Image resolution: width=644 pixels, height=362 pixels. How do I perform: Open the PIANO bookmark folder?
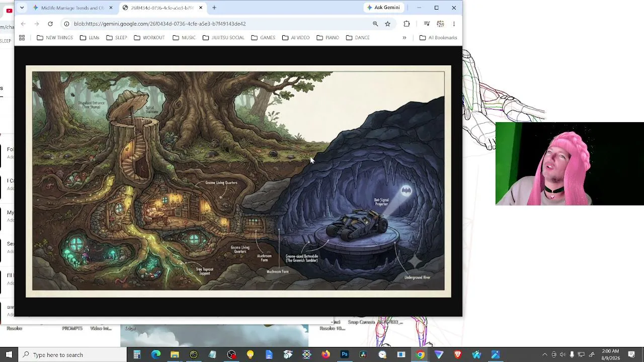tap(328, 38)
